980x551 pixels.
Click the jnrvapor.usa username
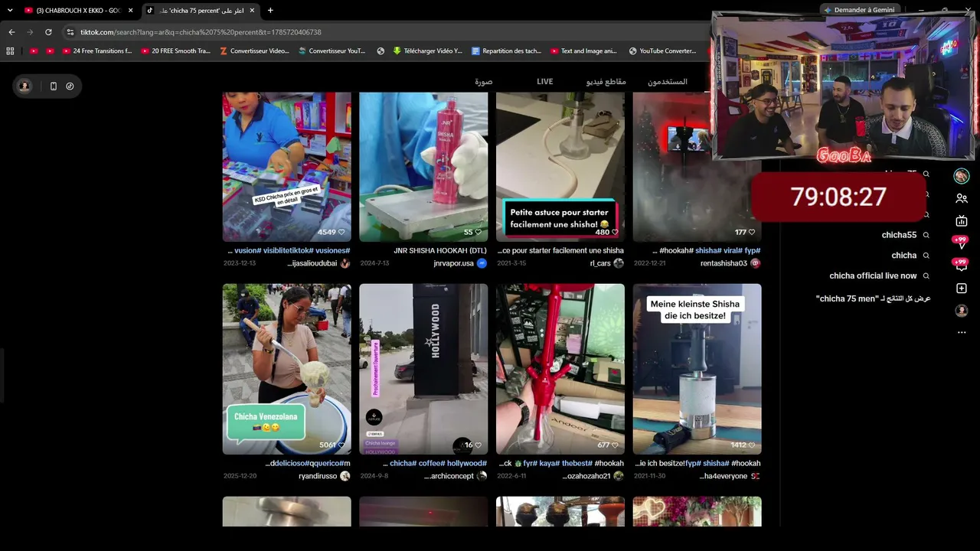pos(453,263)
